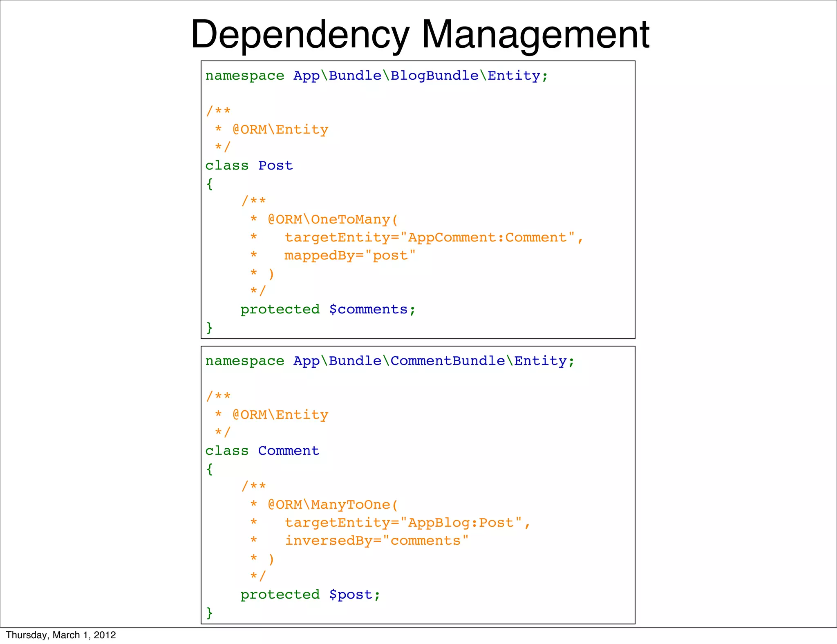Click targetEntity="AppComment:Comment" line
This screenshot has width=837, height=644.
(434, 237)
